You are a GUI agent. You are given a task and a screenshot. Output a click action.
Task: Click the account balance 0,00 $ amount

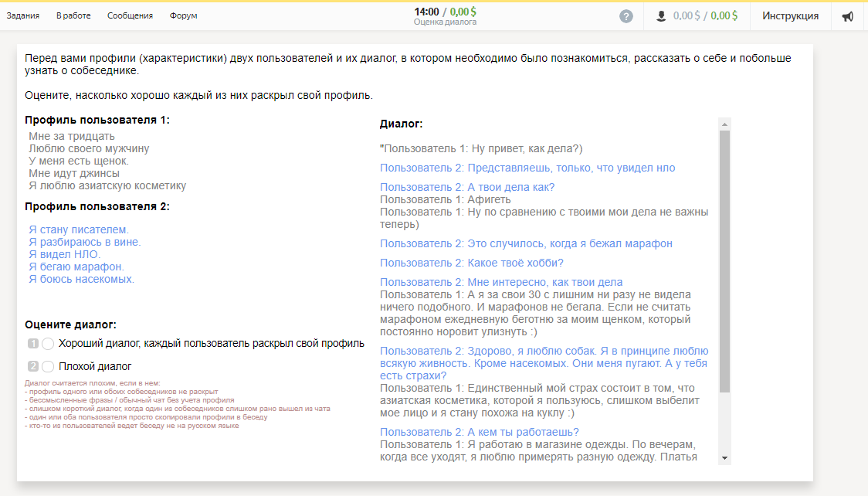[687, 16]
